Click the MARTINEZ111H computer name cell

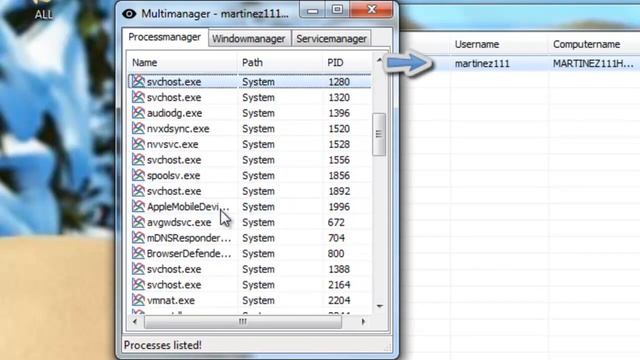593,64
